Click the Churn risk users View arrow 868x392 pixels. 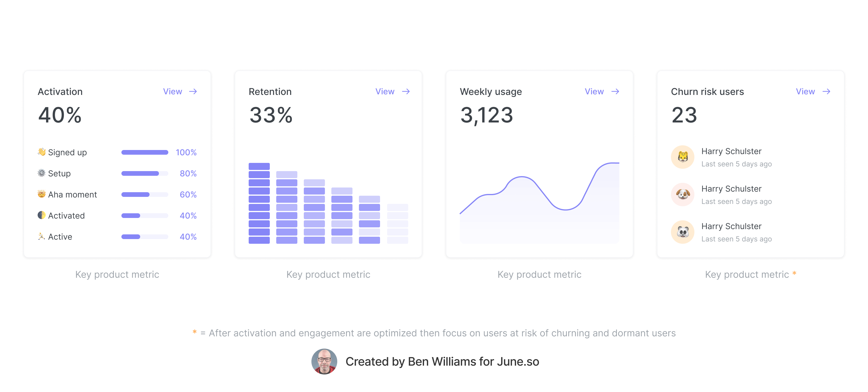pos(826,92)
